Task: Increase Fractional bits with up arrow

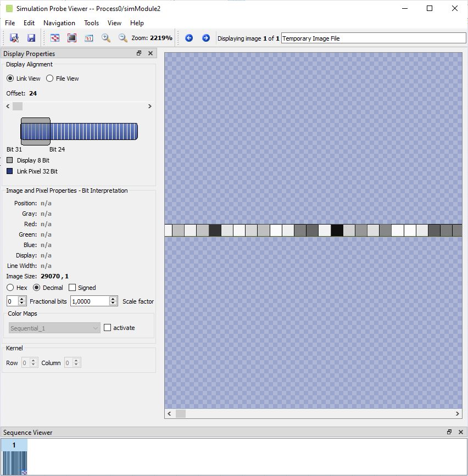Action: point(21,299)
